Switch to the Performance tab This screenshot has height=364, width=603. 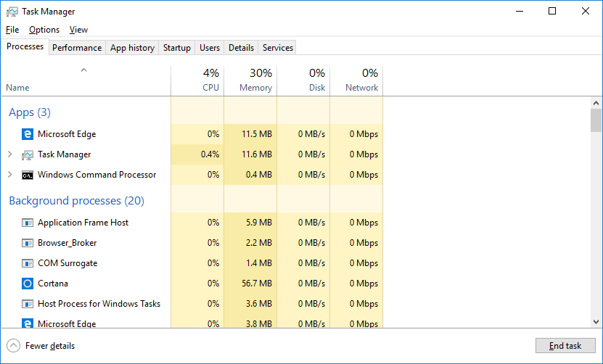[x=77, y=48]
